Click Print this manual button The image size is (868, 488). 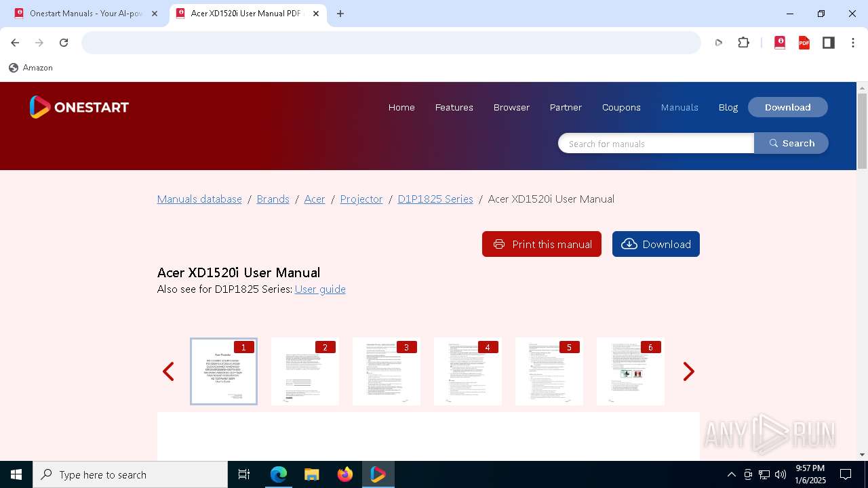click(542, 244)
